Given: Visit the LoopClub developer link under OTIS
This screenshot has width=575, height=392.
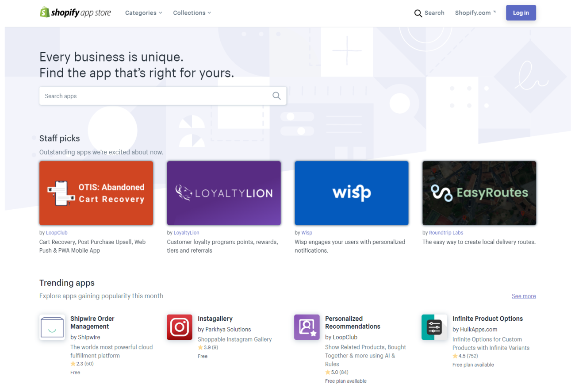Looking at the screenshot, I should tap(57, 232).
